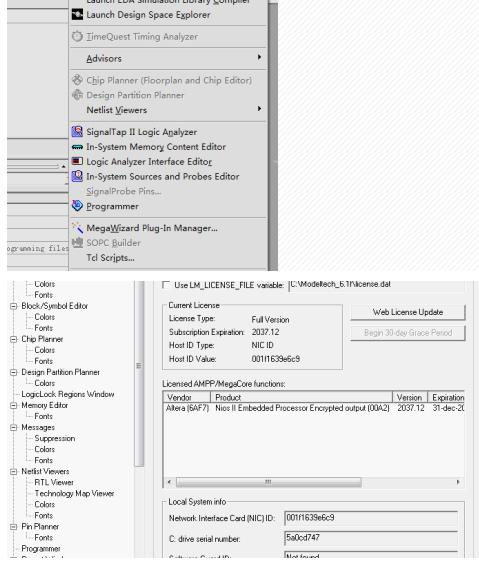The image size is (479, 562).
Task: Click Subscription Expiration value 2037.12
Action: [265, 332]
